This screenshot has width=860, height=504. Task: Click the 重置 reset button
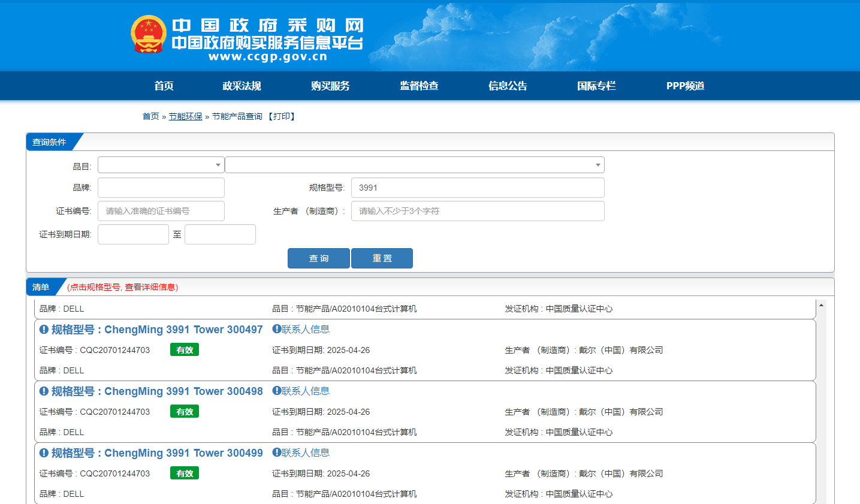click(x=382, y=258)
